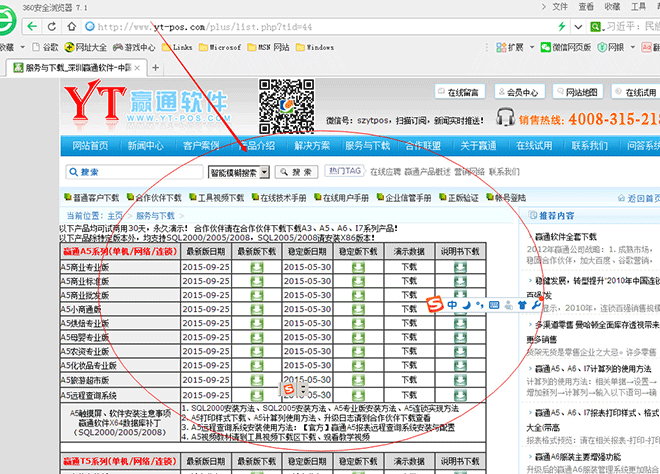Go to 关于赢通 in navigation bar
Viewport: 660px width, 474px height.
click(478, 146)
